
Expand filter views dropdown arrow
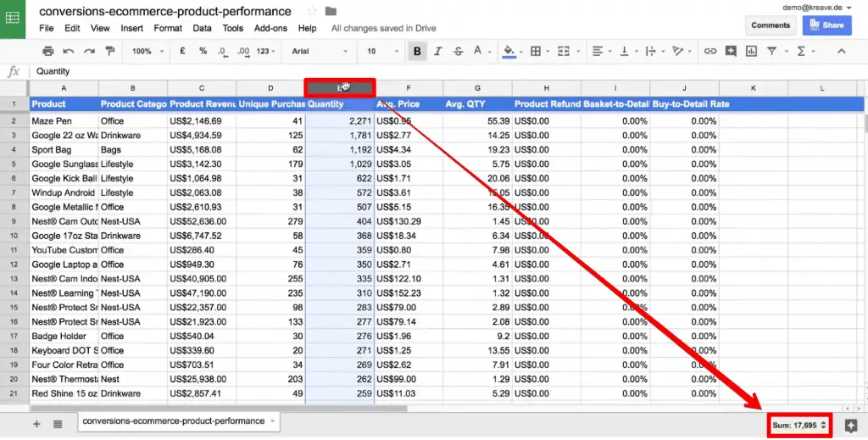[x=786, y=52]
